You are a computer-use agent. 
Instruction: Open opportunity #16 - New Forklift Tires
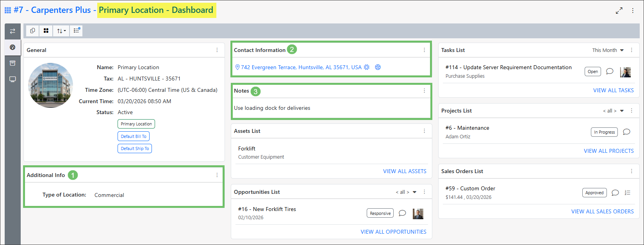coord(267,209)
